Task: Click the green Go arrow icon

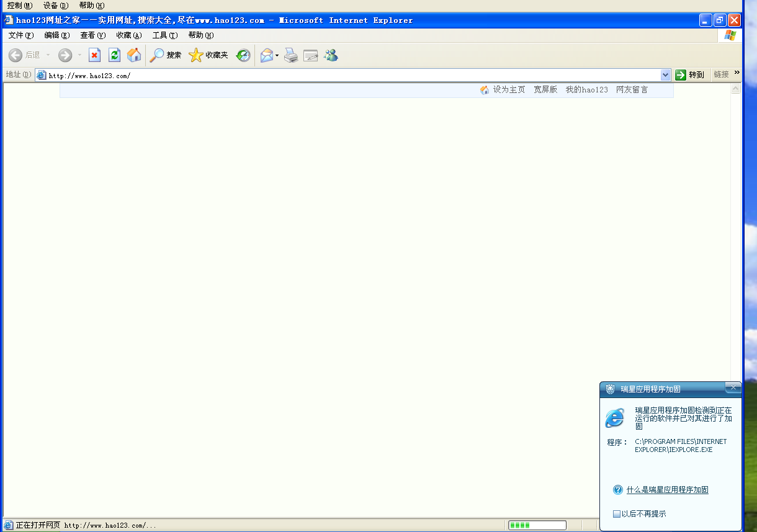Action: coord(681,74)
